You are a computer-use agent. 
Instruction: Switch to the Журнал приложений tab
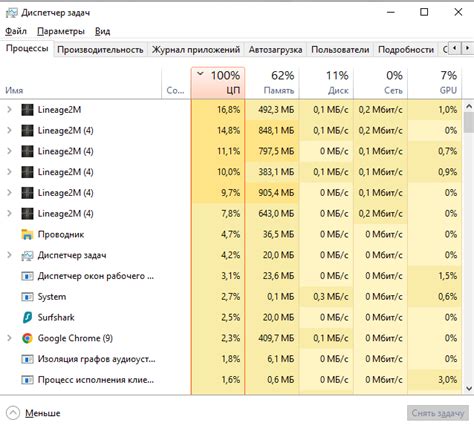click(196, 50)
